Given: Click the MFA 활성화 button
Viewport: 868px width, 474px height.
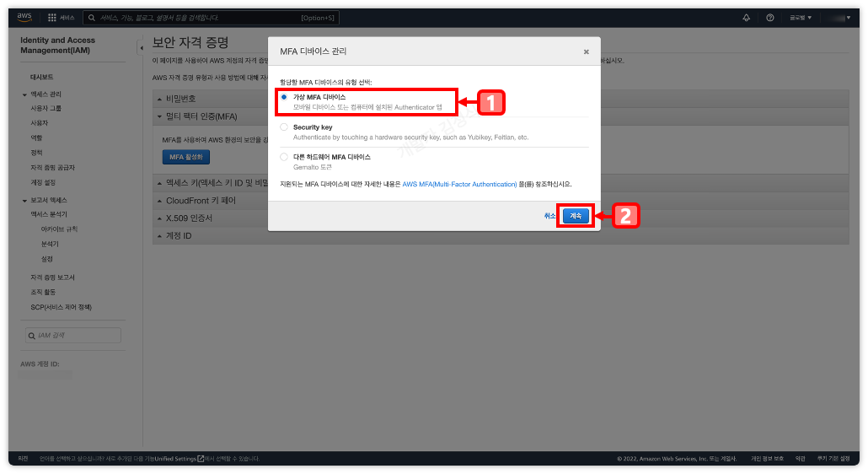Looking at the screenshot, I should [186, 157].
